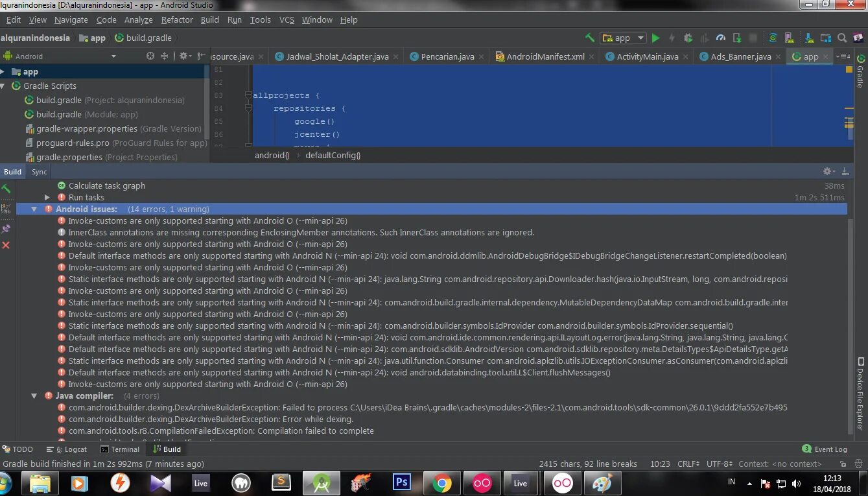
Task: Open the VCS menu
Action: [x=287, y=19]
